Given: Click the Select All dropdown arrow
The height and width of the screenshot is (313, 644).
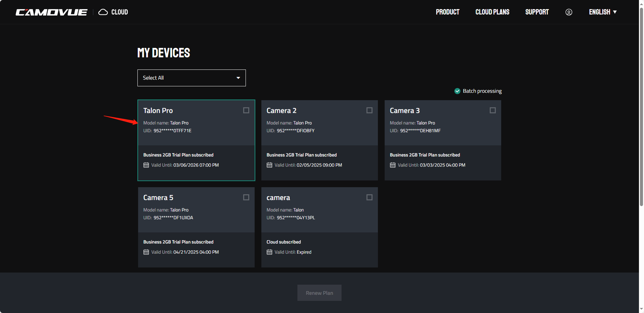Looking at the screenshot, I should pyautogui.click(x=238, y=78).
